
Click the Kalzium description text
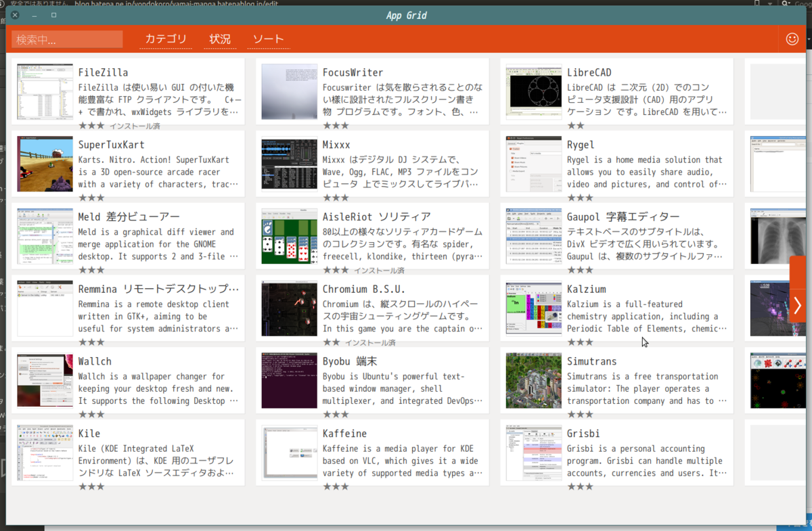click(x=647, y=317)
